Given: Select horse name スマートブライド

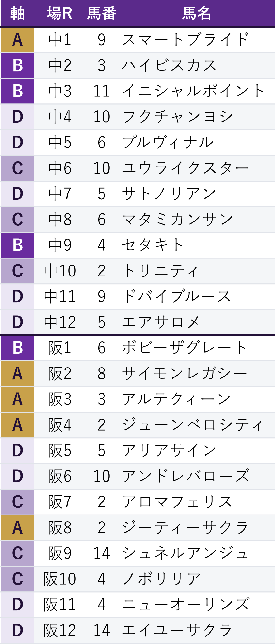Looking at the screenshot, I should [185, 39].
